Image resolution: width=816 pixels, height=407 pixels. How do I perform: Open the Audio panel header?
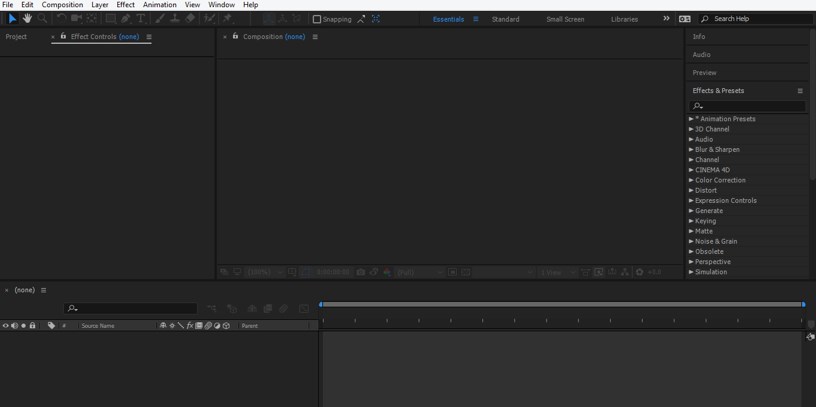[702, 55]
